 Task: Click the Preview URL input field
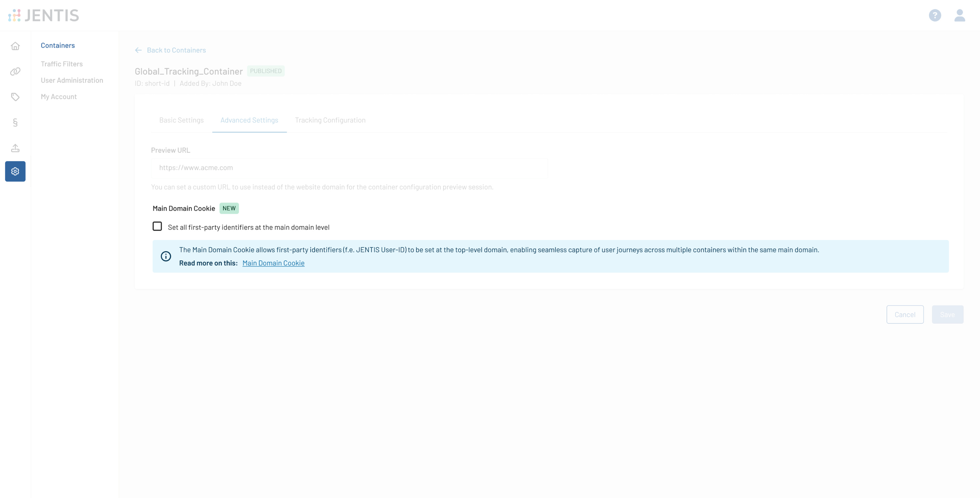click(x=349, y=168)
